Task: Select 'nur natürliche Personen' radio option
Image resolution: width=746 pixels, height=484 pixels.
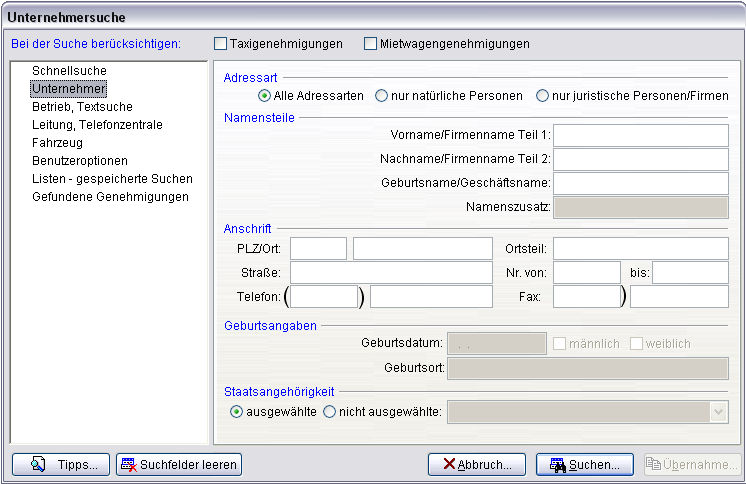Action: [382, 96]
